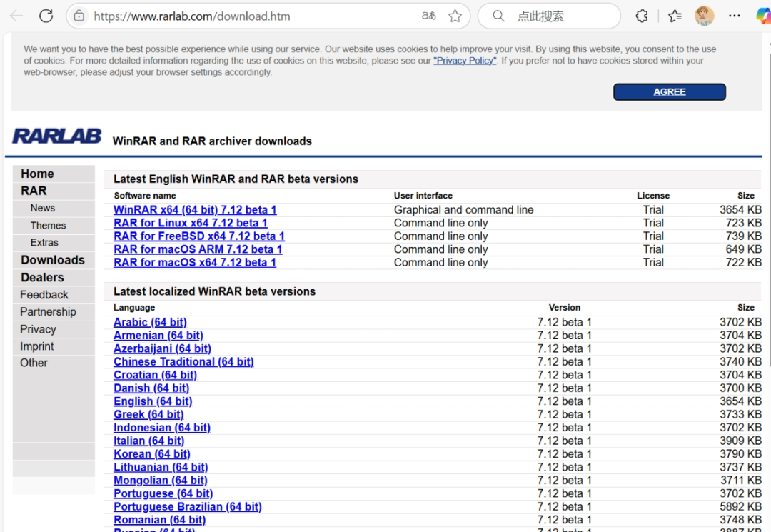The image size is (771, 532).
Task: Download Arabic (64 bit) version
Action: click(x=150, y=322)
